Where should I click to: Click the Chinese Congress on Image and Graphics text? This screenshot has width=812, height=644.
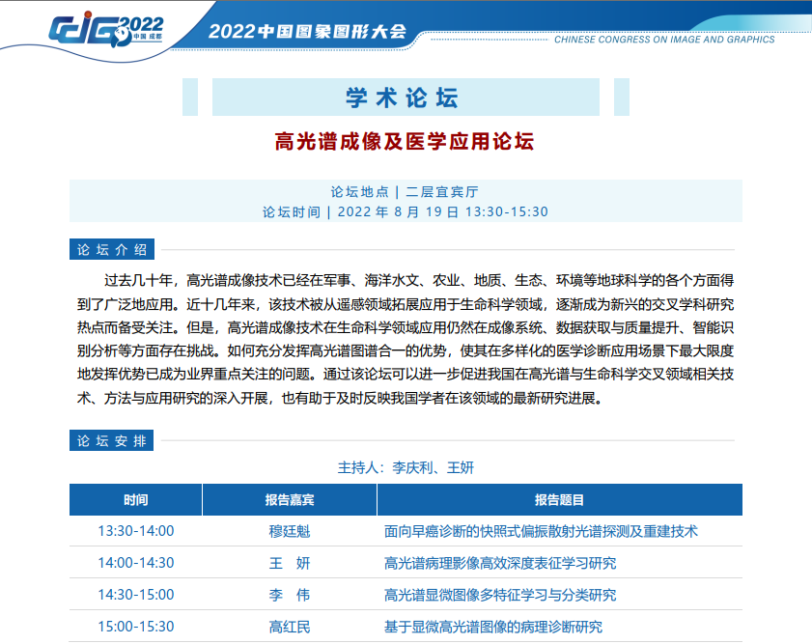click(x=664, y=41)
